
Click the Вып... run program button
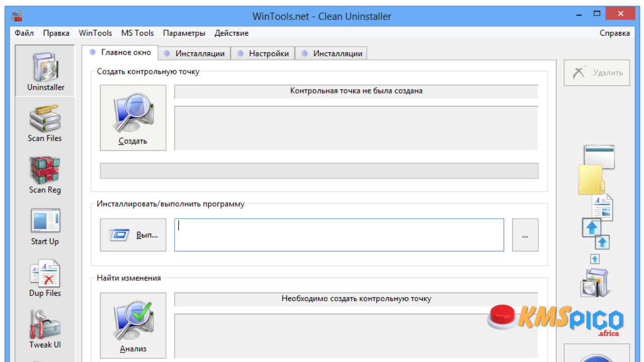pos(133,235)
